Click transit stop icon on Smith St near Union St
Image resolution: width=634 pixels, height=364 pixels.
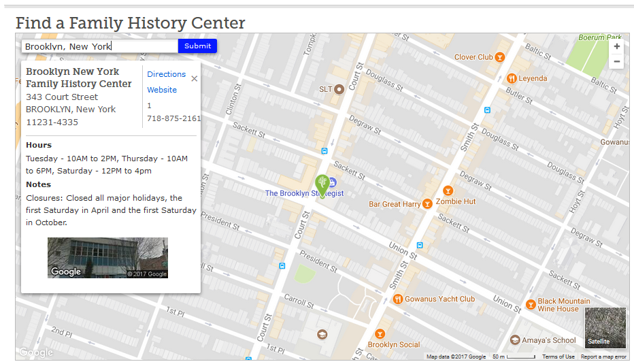point(420,246)
